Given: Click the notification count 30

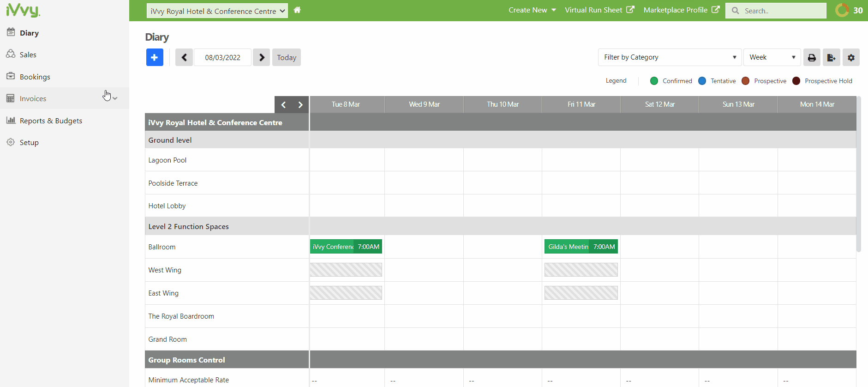Looking at the screenshot, I should (x=858, y=11).
